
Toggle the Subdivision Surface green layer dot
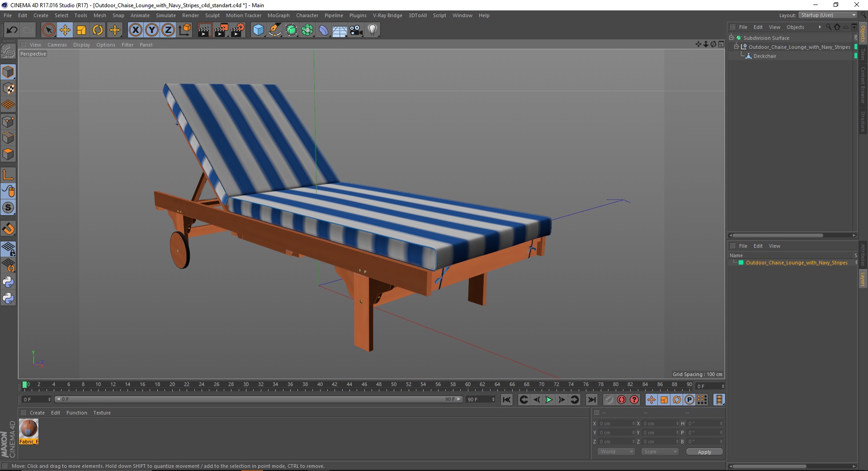click(x=856, y=38)
